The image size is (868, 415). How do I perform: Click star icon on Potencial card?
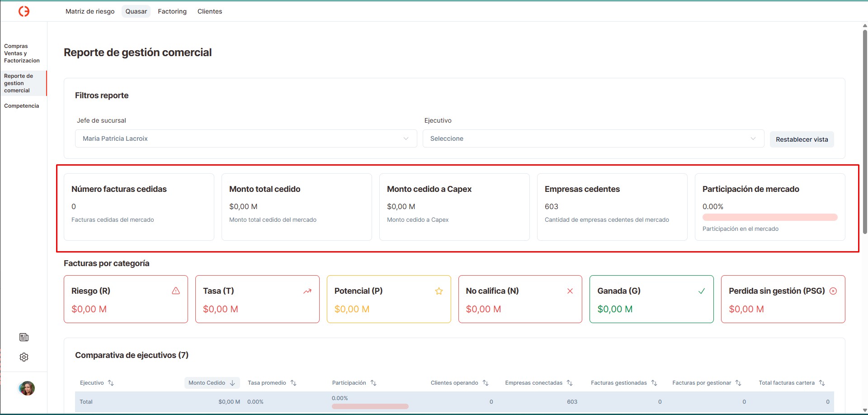[x=439, y=291]
